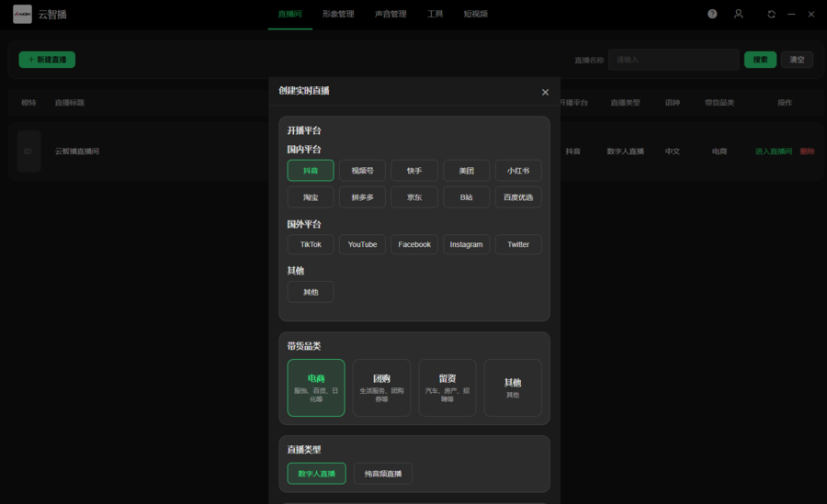Click the 云智播 app logo icon

point(22,15)
